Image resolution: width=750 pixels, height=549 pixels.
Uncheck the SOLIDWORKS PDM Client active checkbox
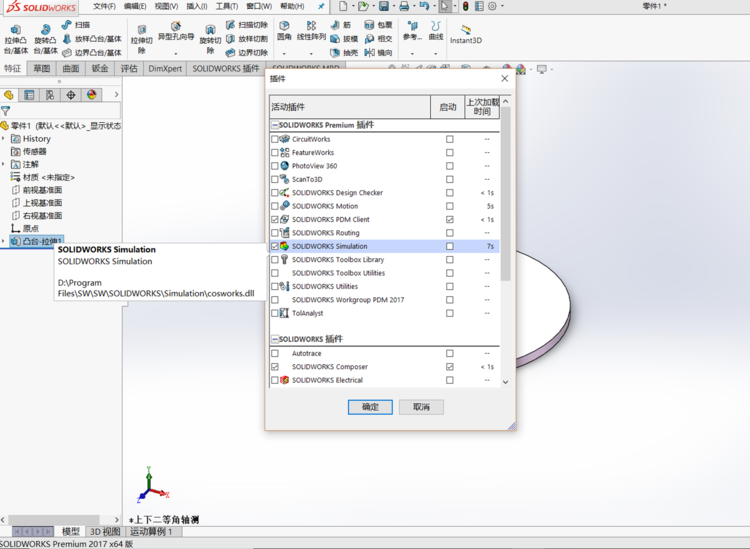coord(275,220)
